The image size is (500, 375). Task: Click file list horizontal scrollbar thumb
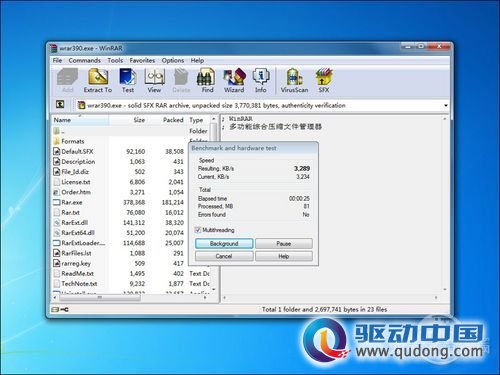click(x=100, y=298)
